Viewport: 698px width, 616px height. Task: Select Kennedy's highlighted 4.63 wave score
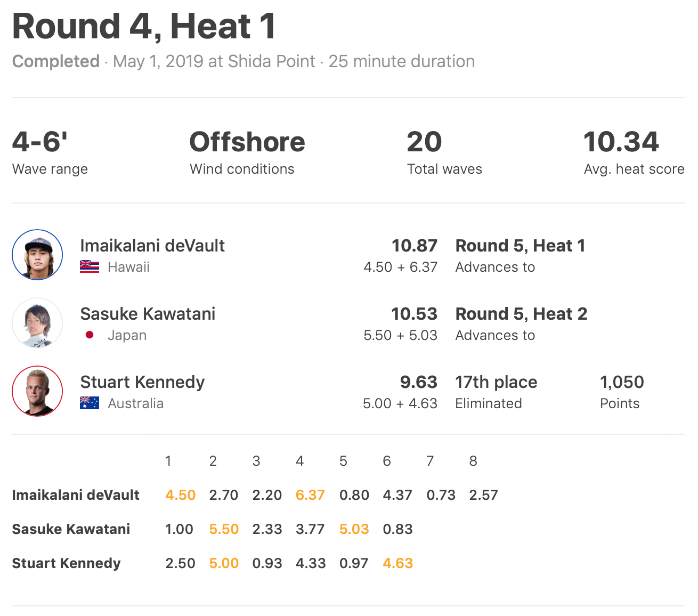(397, 563)
